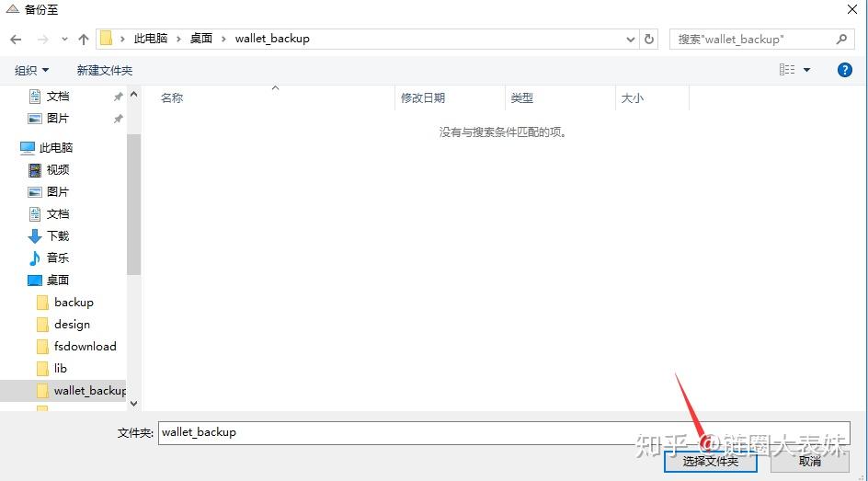Click 取消 to cancel the dialog
The image size is (868, 481).
809,461
